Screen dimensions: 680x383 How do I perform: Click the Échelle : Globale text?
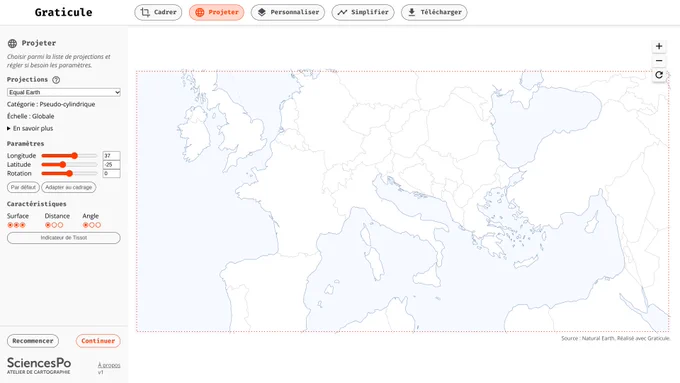click(x=30, y=116)
